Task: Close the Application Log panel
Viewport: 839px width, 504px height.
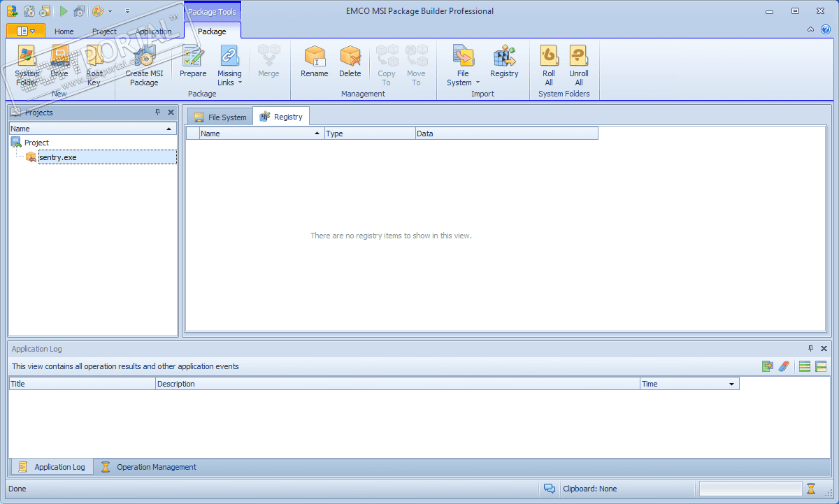Action: click(824, 348)
